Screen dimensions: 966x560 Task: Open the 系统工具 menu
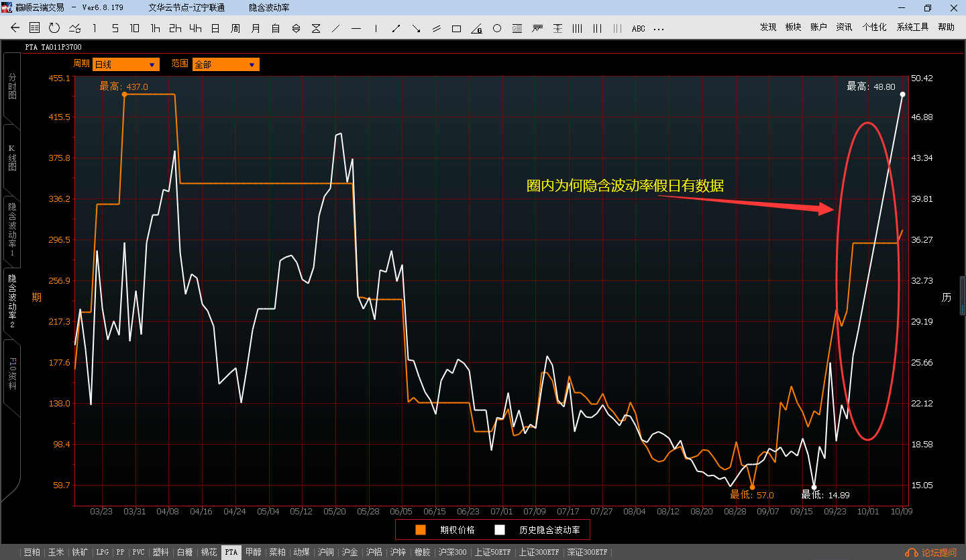(912, 27)
